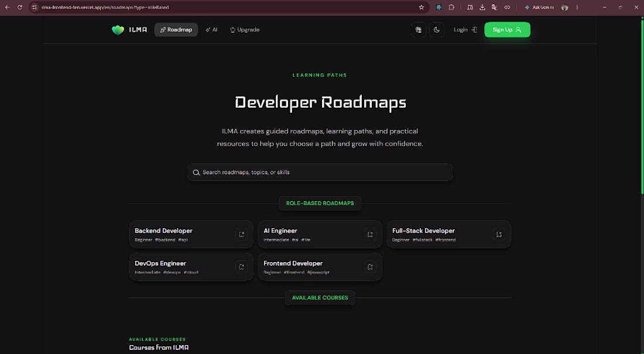Bookmark the Full-Stack Developer roadmap
The width and height of the screenshot is (644, 354).
[x=499, y=235]
